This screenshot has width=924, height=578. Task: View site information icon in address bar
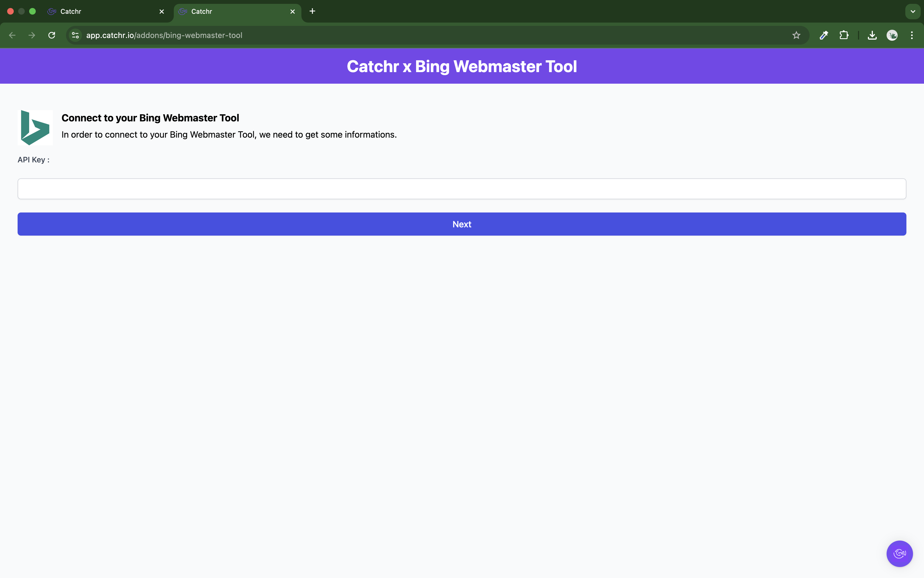[75, 35]
